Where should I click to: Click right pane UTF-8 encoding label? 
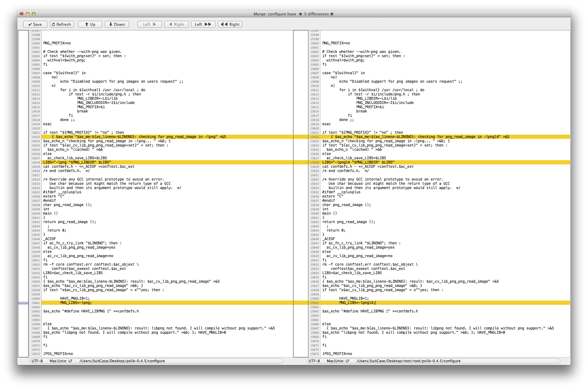(314, 361)
